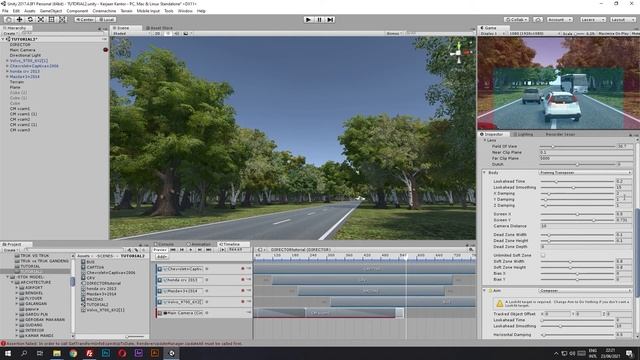640x360 pixels.
Task: Select the Move tool
Action: tap(19, 19)
